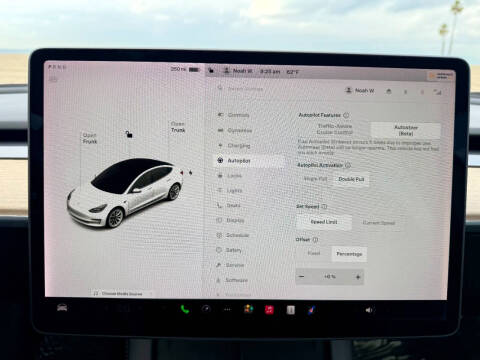The width and height of the screenshot is (480, 360).
Task: Show info icon next to Set Speed
Action: coord(324,206)
